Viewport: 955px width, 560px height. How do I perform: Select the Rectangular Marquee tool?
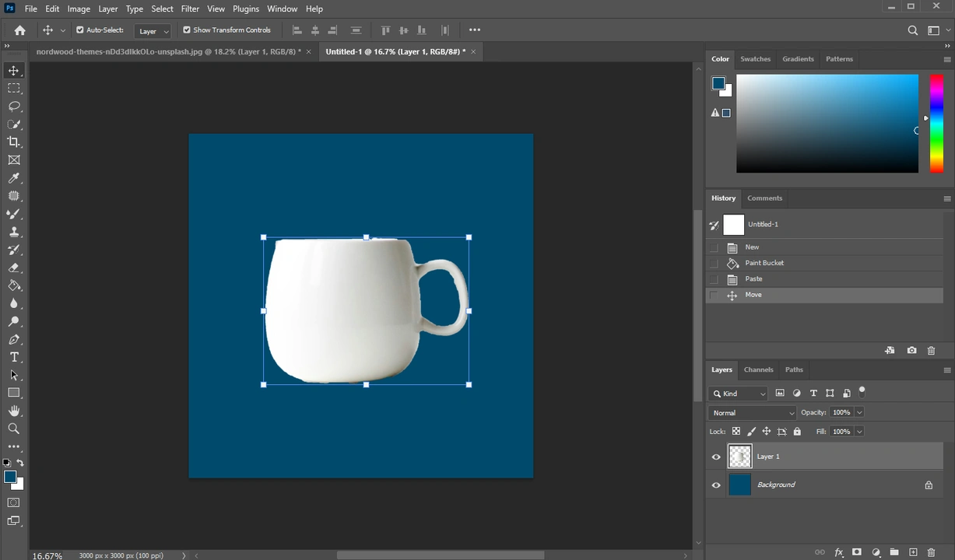14,89
